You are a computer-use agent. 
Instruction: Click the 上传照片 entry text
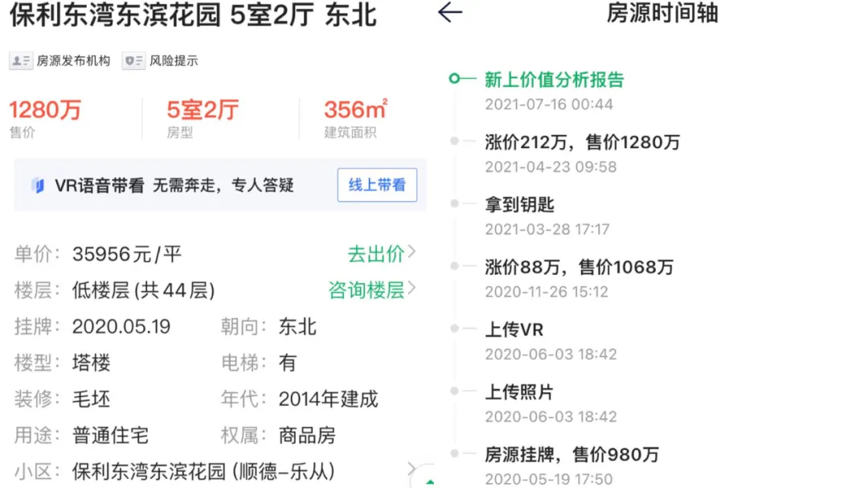click(x=519, y=392)
